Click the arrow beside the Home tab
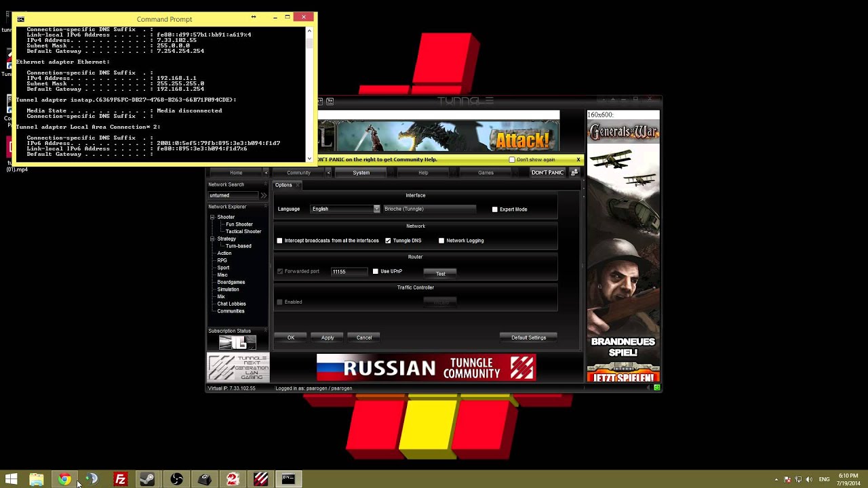The height and width of the screenshot is (488, 868). [266, 173]
